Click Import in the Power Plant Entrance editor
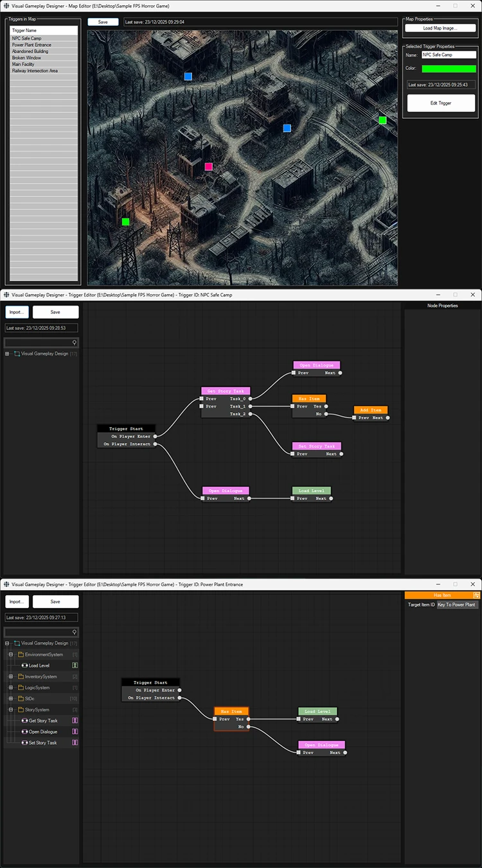 pos(17,602)
